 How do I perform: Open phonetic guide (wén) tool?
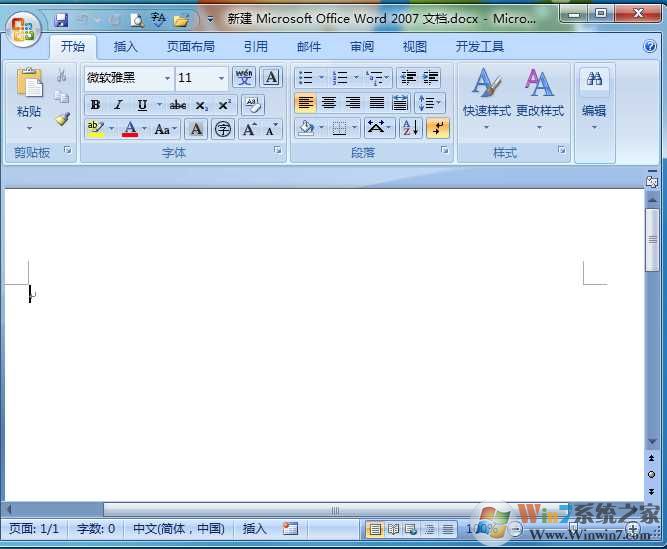pos(244,77)
